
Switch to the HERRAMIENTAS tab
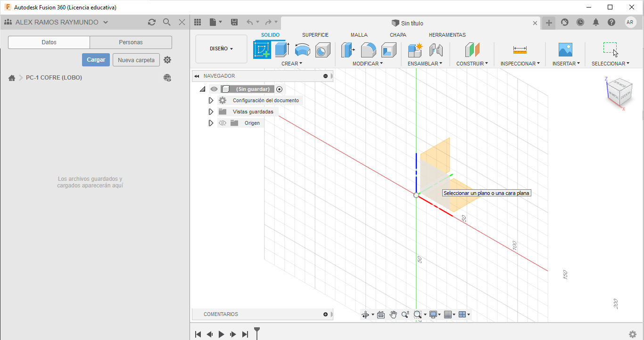click(x=447, y=35)
